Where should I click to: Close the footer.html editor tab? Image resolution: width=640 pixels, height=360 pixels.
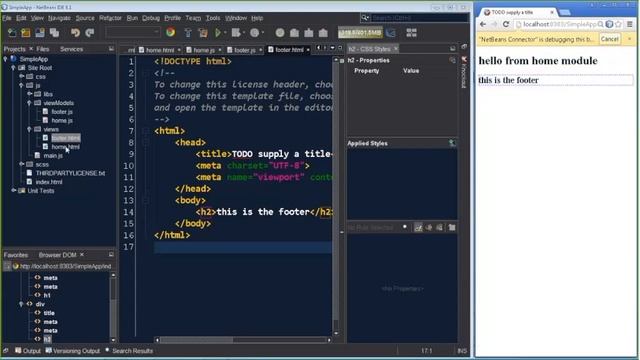[308, 50]
